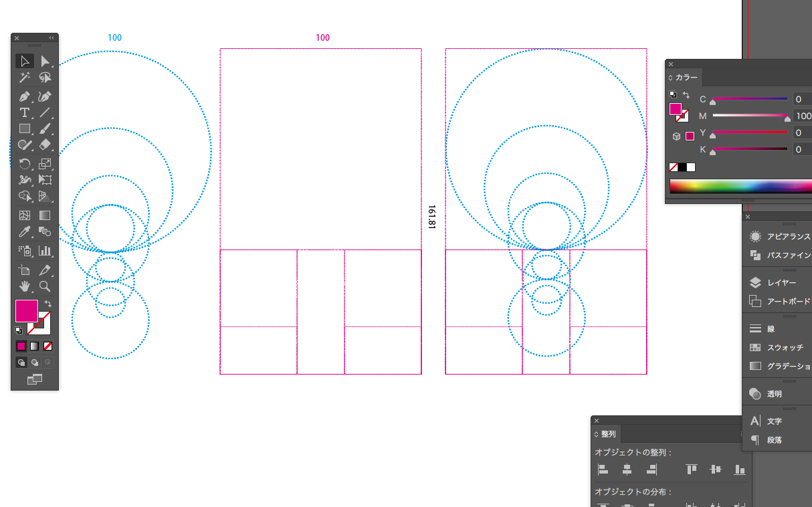Select the Pen tool in the toolbox

tap(25, 96)
